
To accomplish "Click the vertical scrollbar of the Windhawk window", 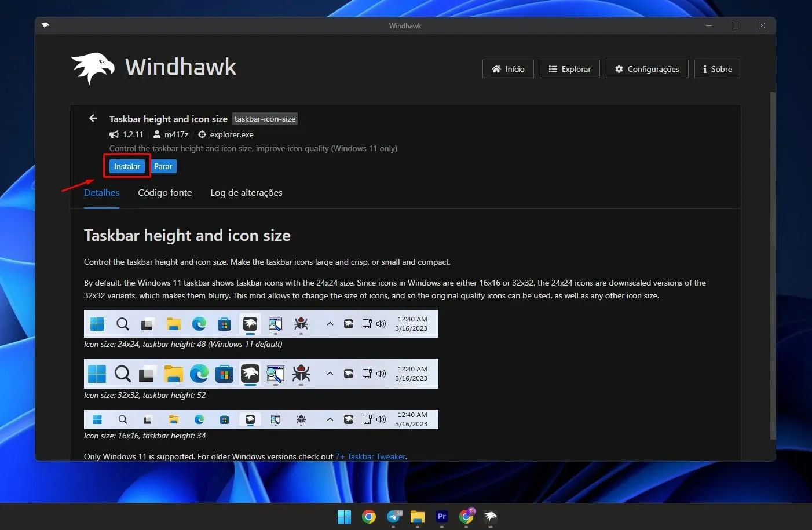I will tap(773, 265).
